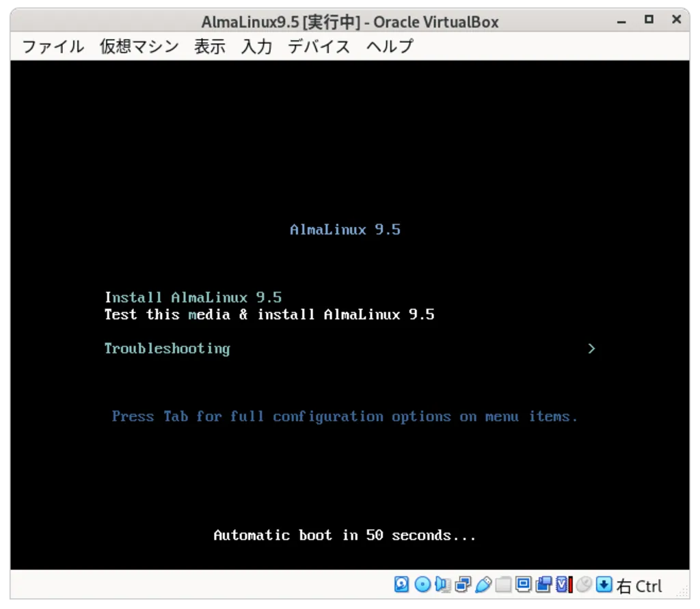Click the keyboard capture arrow indicator
This screenshot has height=609, width=700.
tap(604, 584)
